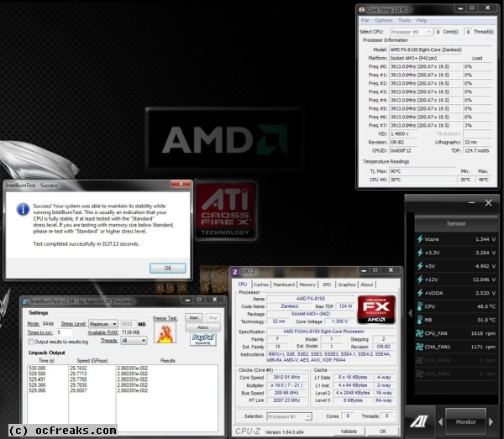The width and height of the screenshot is (504, 439).
Task: Click the OK button in CPU-Z
Action: (383, 431)
